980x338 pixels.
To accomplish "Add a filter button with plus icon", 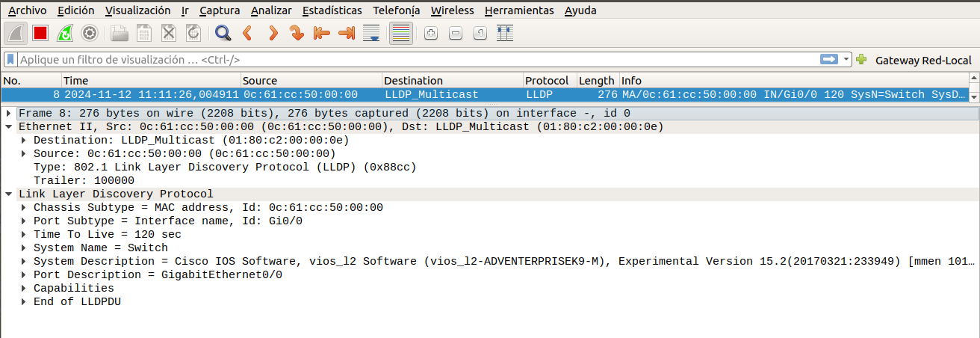I will click(x=861, y=59).
